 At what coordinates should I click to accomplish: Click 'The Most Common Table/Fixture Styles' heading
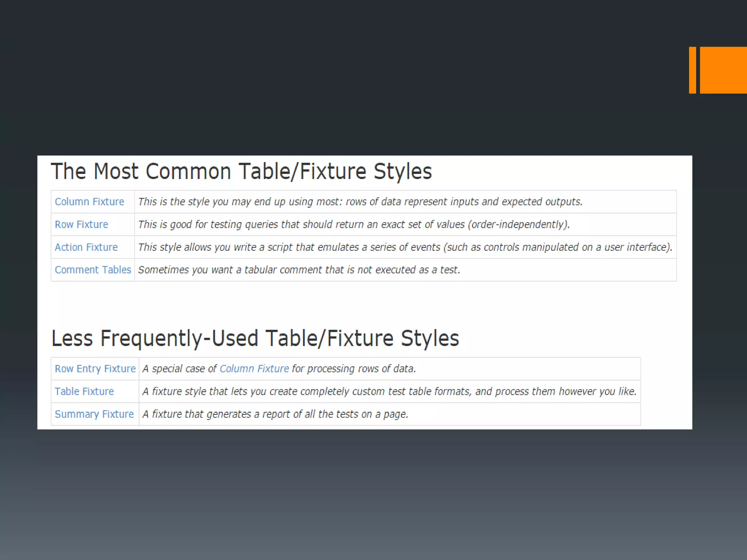[241, 171]
